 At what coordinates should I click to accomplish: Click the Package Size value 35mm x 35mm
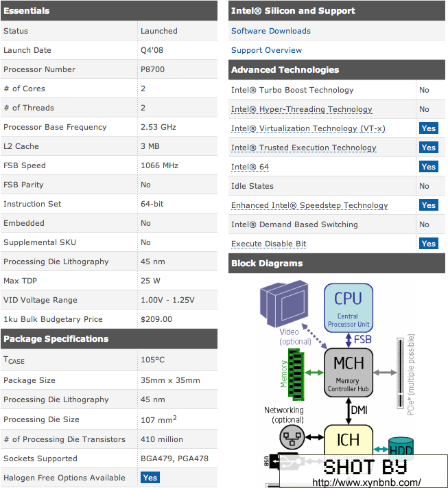[170, 380]
